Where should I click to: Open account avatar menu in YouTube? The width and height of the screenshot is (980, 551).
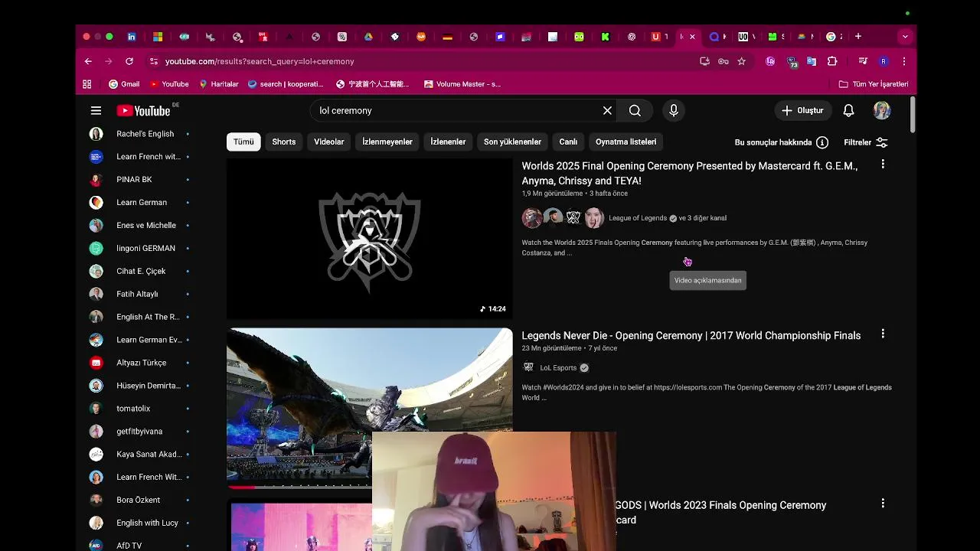[882, 110]
